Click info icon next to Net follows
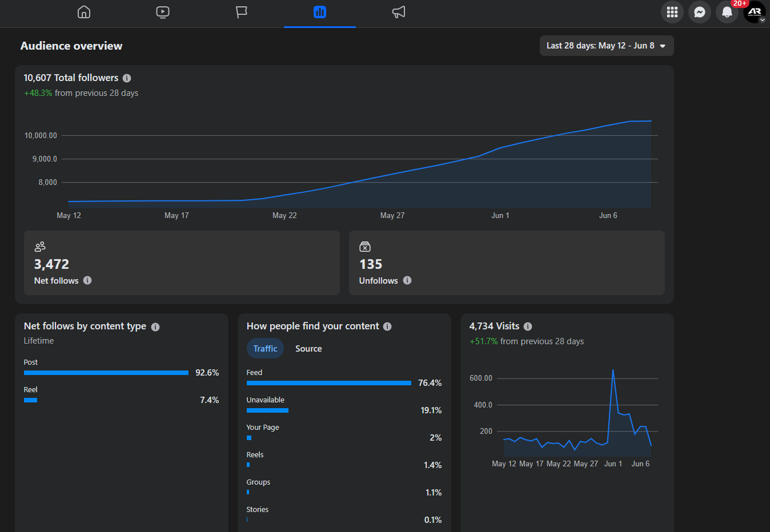The image size is (770, 532). pos(87,280)
